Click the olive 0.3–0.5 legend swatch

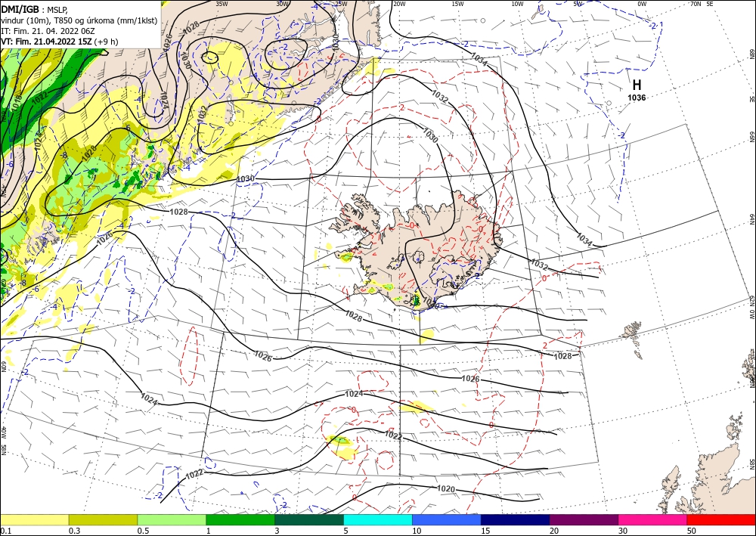[x=103, y=519]
